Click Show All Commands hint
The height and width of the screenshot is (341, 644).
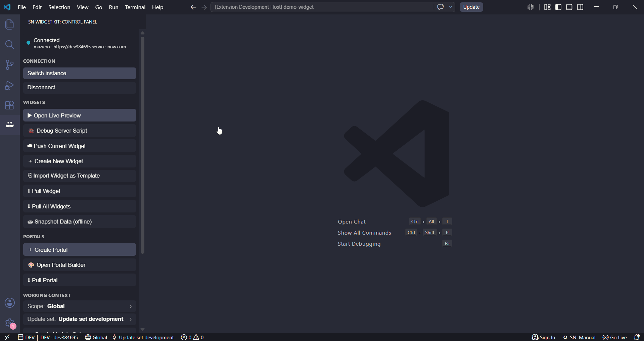click(x=364, y=233)
